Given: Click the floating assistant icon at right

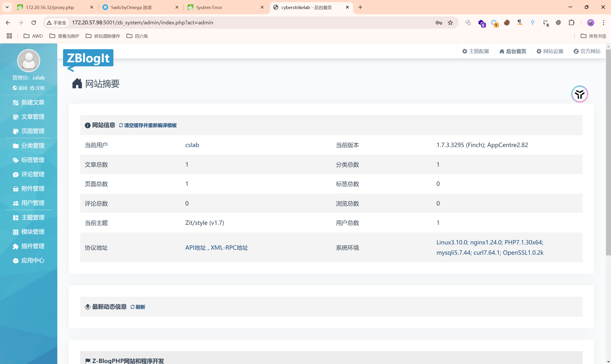Looking at the screenshot, I should point(580,94).
